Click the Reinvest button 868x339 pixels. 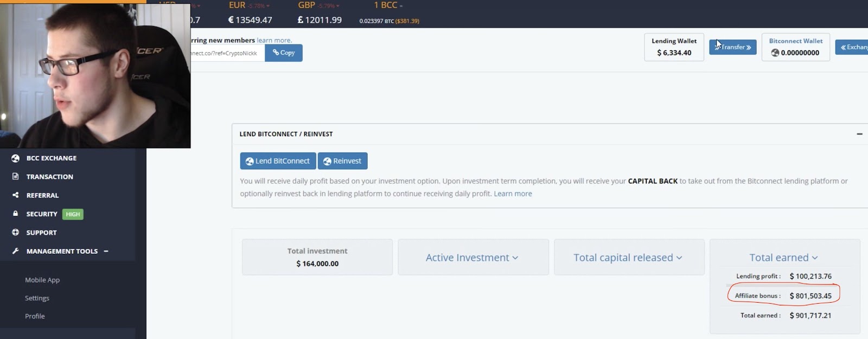(343, 161)
